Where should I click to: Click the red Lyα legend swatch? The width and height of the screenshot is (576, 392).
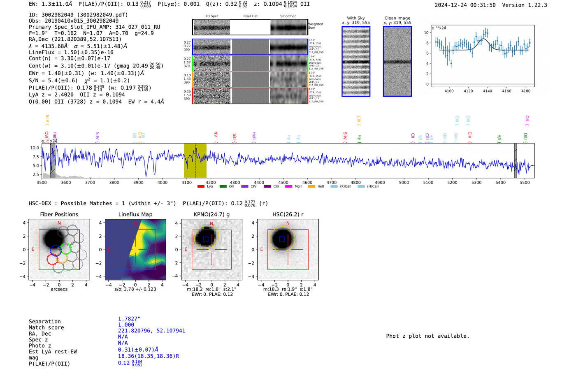201,187
